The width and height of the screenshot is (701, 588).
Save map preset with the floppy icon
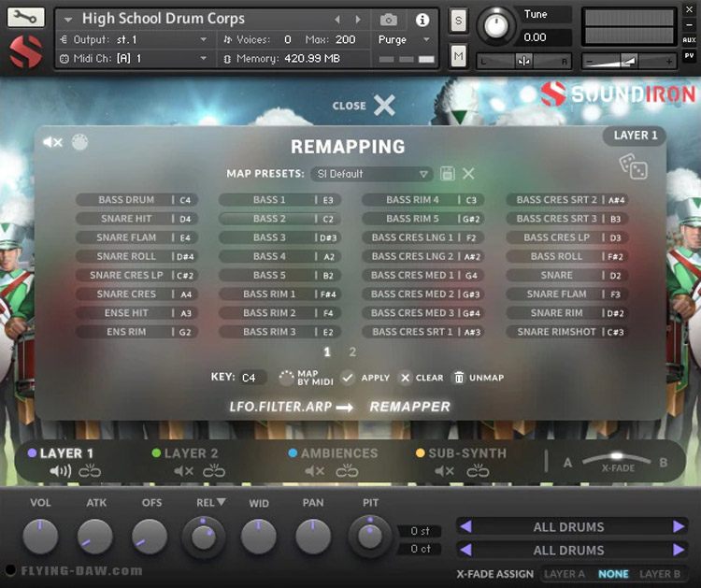click(448, 174)
